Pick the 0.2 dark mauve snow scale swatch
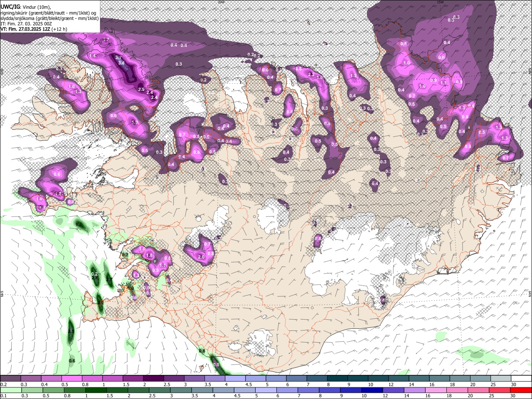 (x=10, y=378)
